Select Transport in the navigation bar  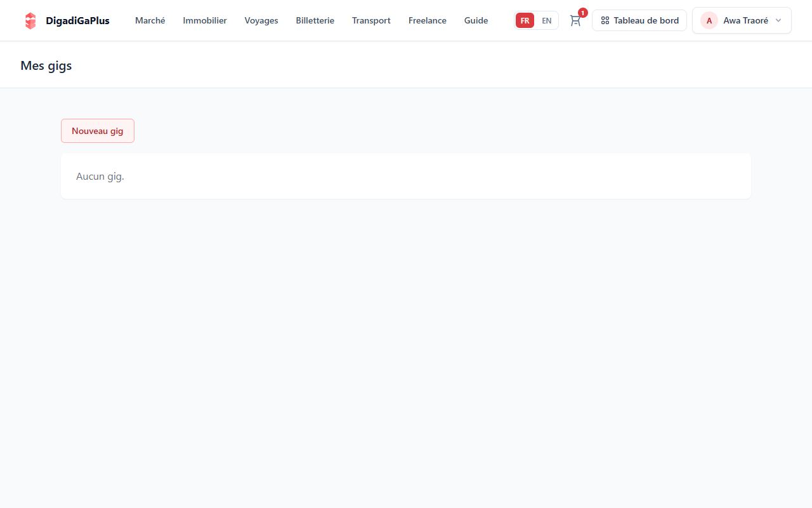[371, 20]
